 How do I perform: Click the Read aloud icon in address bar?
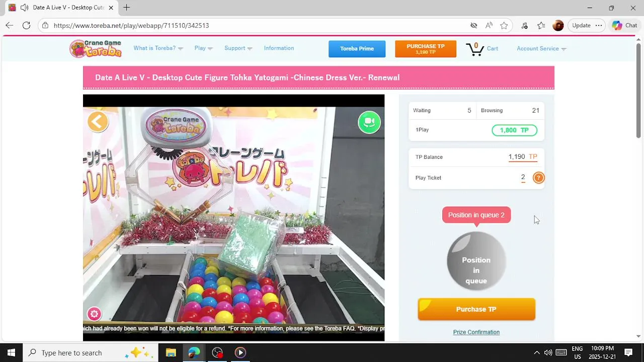click(489, 25)
